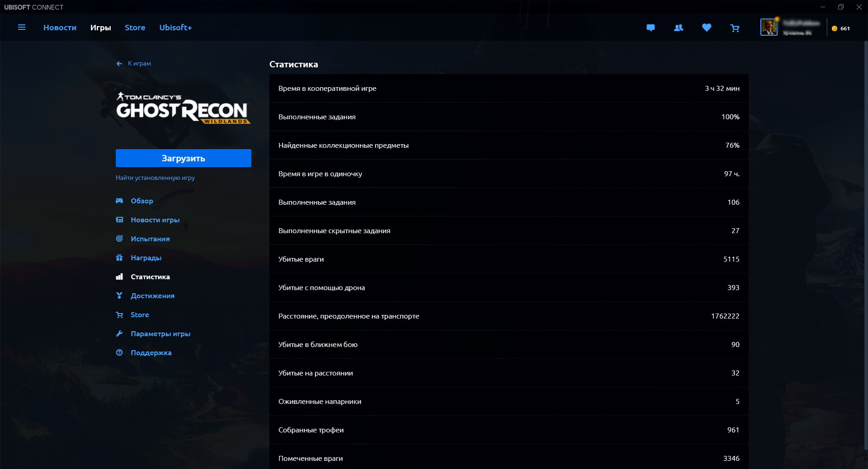Open Награды in the sidebar
The image size is (868, 469).
pos(146,258)
